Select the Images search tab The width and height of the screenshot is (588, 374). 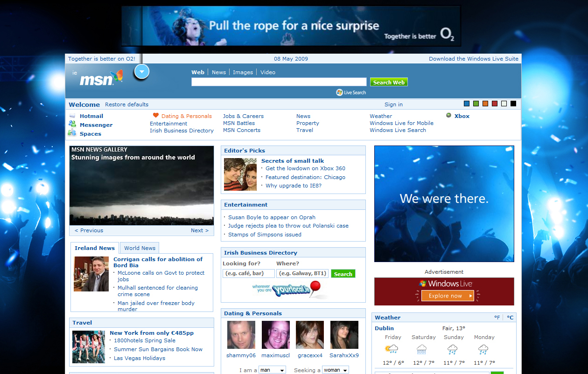pos(243,72)
